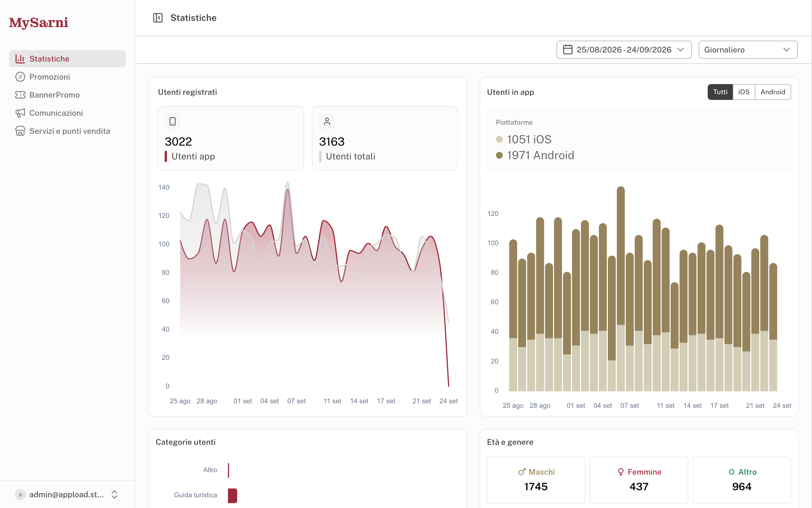Click the tallest bar in Utenti in app chart

click(621, 289)
